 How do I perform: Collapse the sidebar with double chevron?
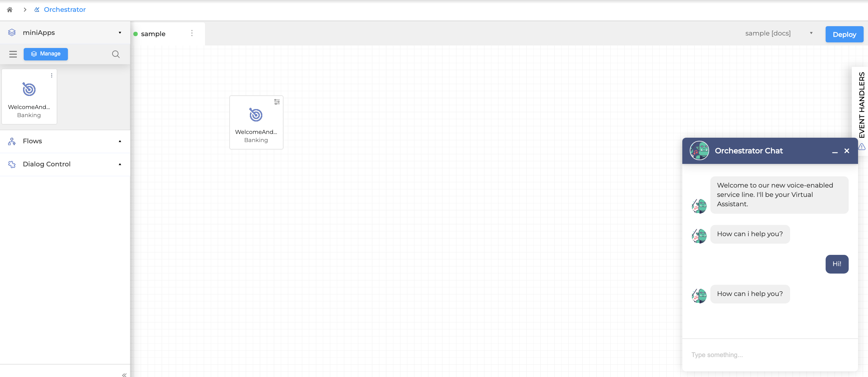coord(124,374)
